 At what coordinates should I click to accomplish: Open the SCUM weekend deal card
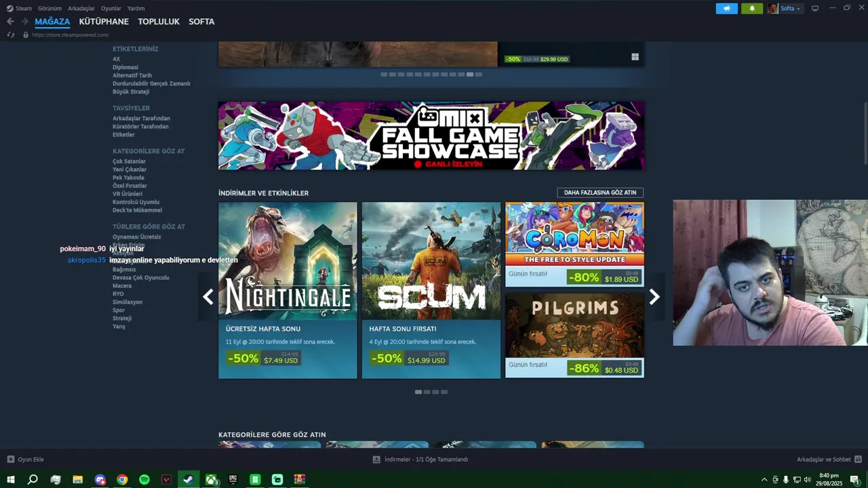tap(431, 290)
